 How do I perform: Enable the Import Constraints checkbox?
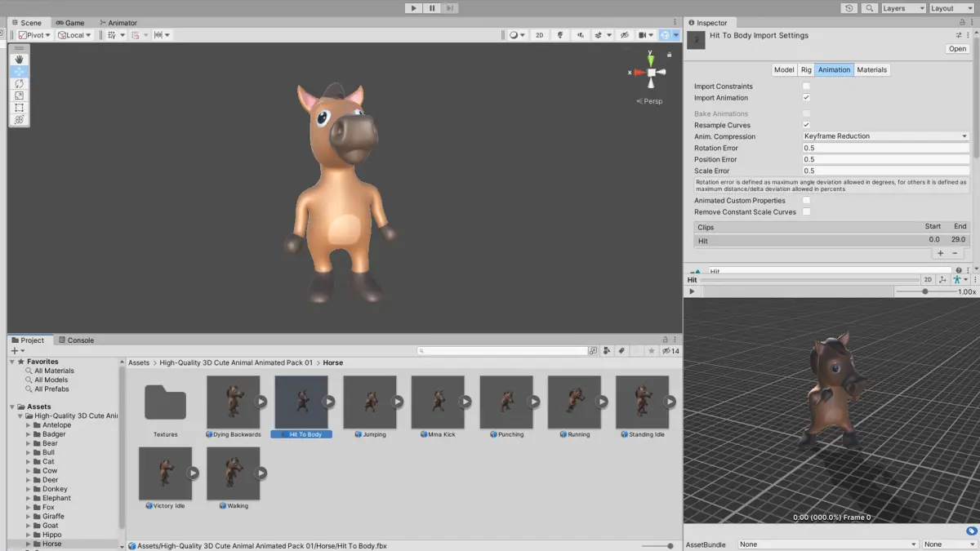point(806,87)
